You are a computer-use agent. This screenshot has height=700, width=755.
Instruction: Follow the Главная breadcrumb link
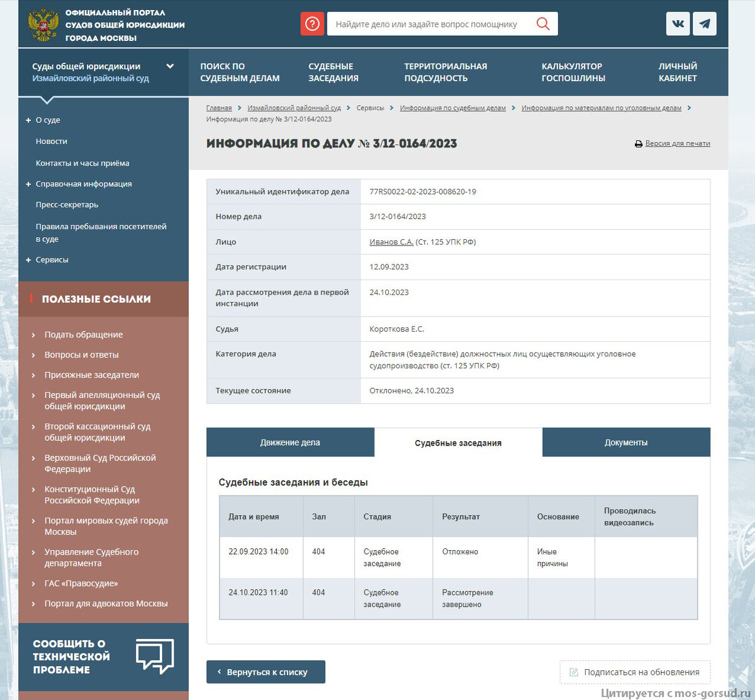pos(219,108)
